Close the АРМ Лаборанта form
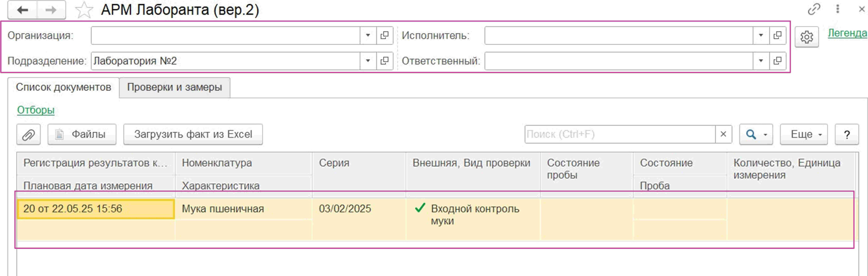 click(862, 9)
